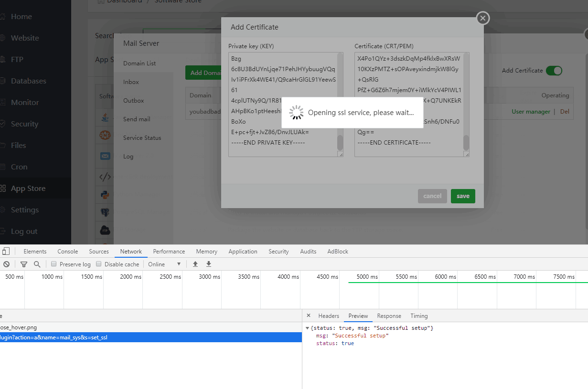Close the request details pane
The width and height of the screenshot is (588, 389).
point(308,315)
